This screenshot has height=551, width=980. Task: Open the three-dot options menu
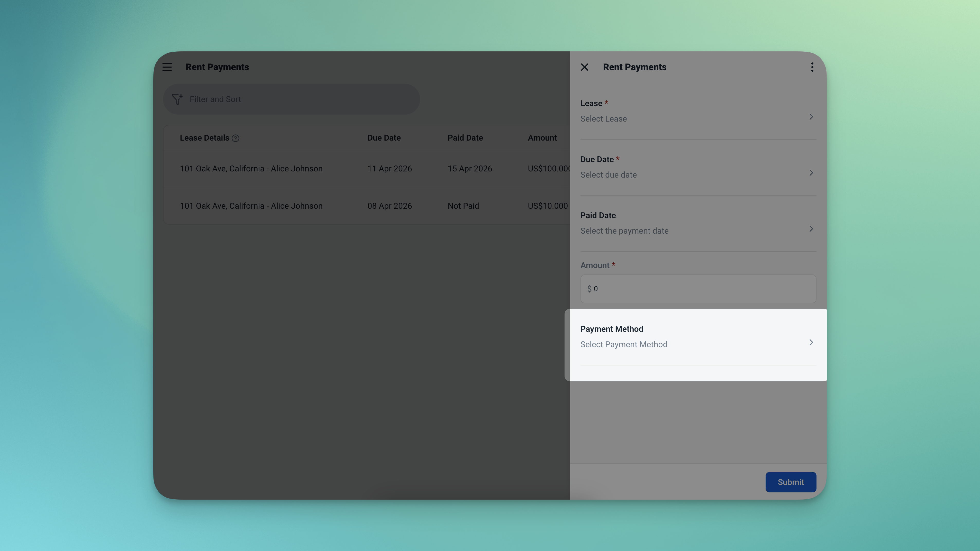[x=812, y=67]
